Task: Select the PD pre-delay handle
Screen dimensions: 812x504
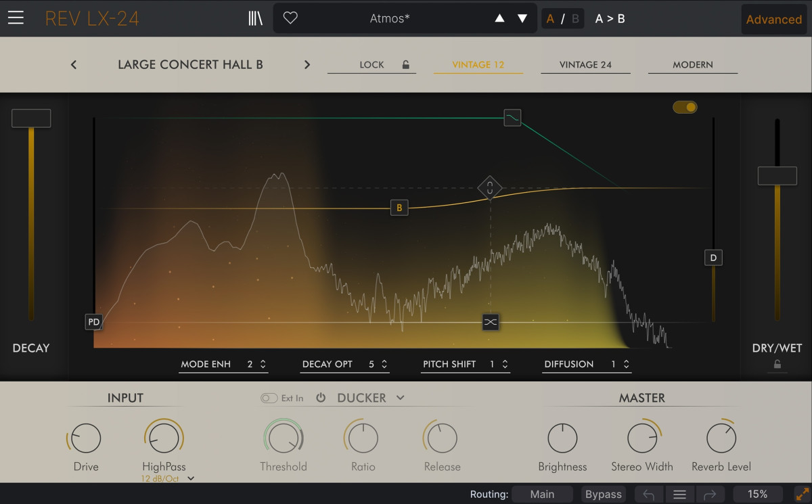Action: [x=93, y=322]
